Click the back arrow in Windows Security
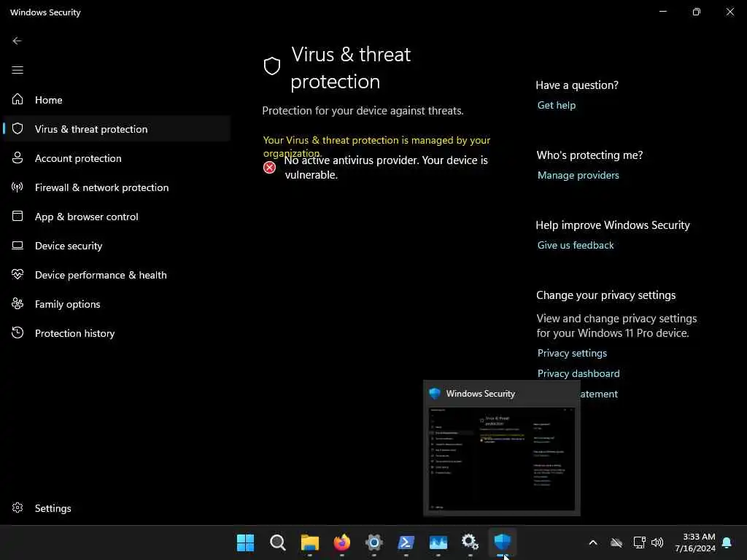This screenshot has height=560, width=747. (18, 41)
